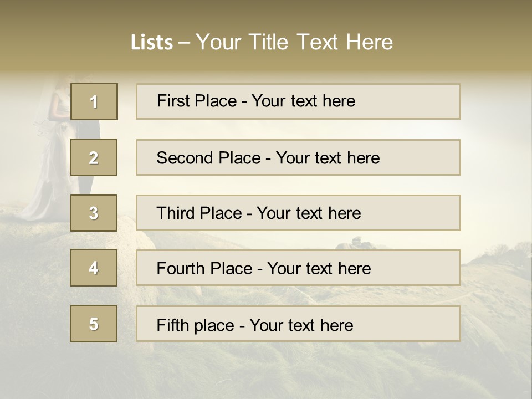Screen dimensions: 532x399
Task: Click the numbered box labeled 1
Action: point(94,101)
